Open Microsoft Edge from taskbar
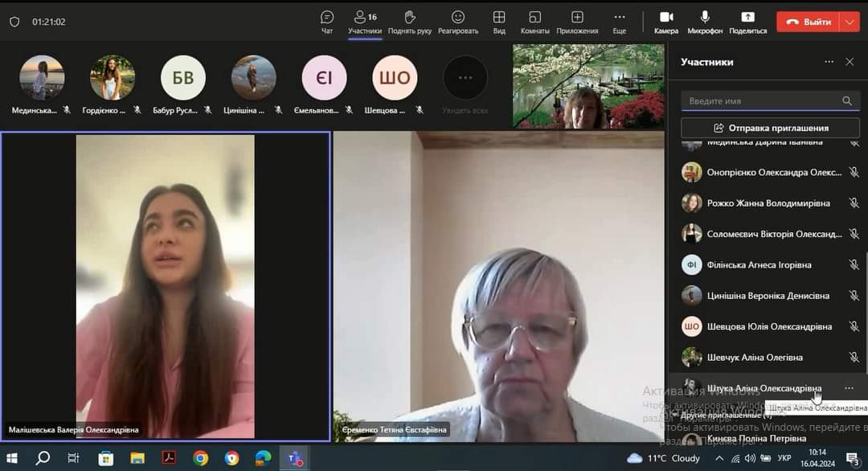The width and height of the screenshot is (868, 471). point(263,457)
